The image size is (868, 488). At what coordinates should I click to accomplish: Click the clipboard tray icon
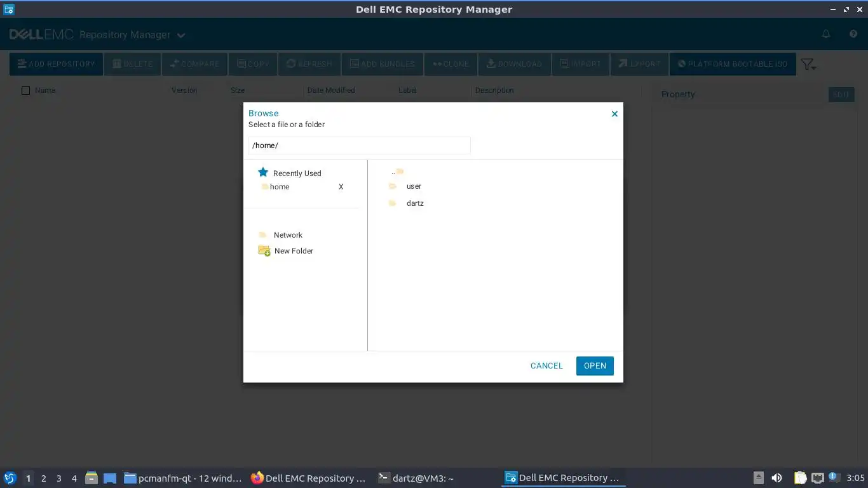click(800, 478)
